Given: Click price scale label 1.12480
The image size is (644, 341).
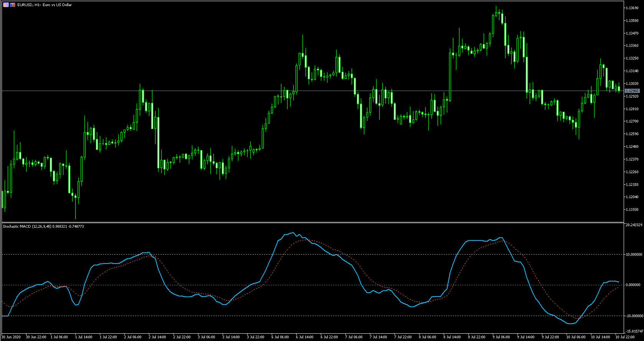Looking at the screenshot, I should coord(632,147).
